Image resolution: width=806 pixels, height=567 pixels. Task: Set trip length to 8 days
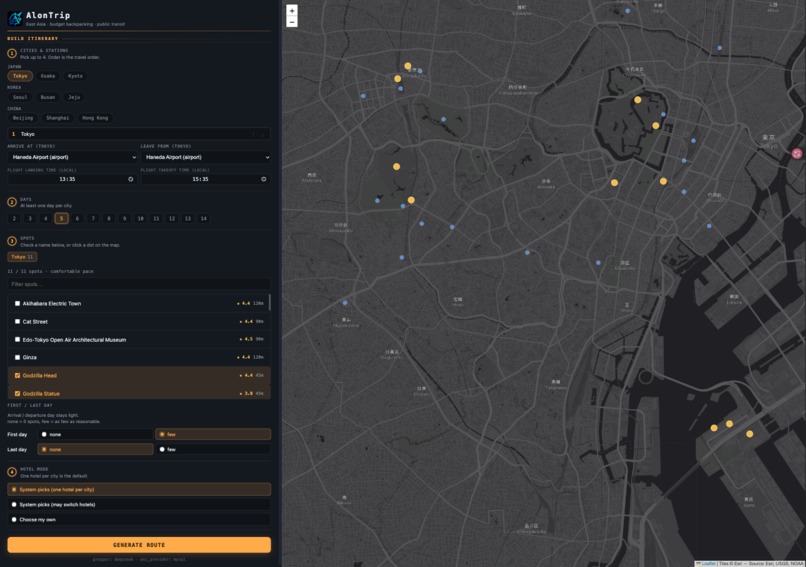[108, 218]
